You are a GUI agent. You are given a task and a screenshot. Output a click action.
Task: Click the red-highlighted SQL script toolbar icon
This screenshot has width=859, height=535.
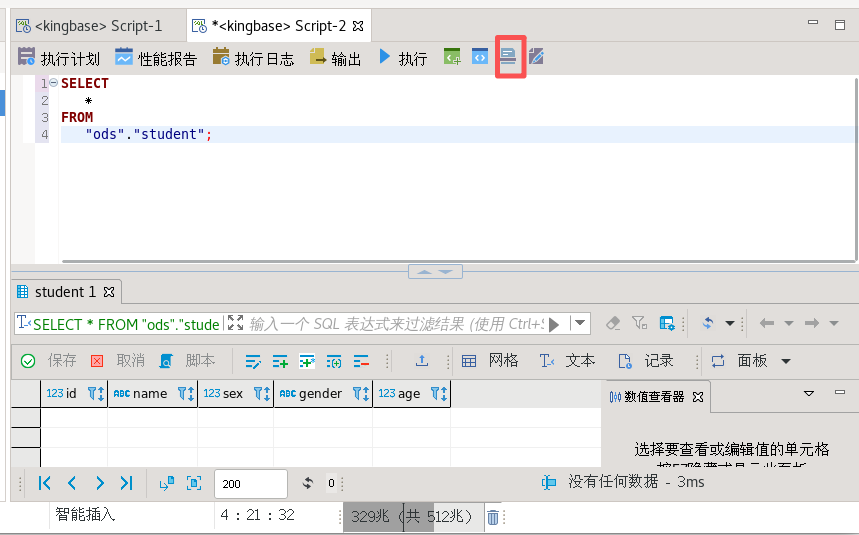[510, 57]
